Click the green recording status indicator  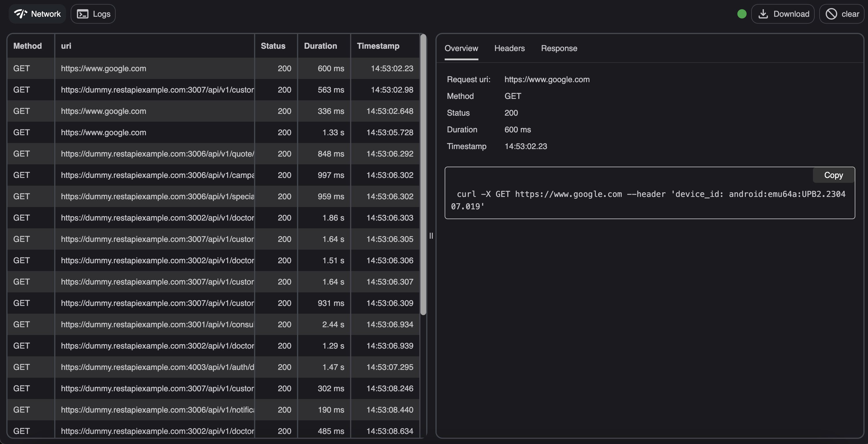(742, 14)
